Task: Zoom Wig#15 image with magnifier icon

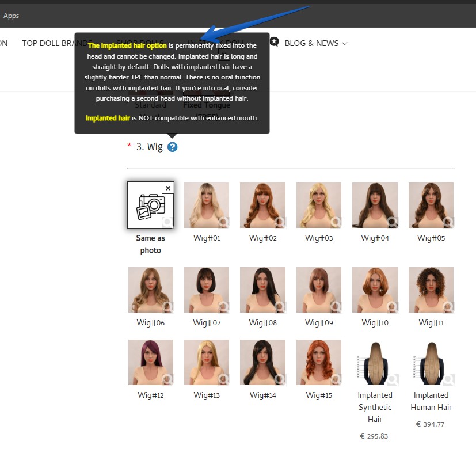Action: [336, 380]
